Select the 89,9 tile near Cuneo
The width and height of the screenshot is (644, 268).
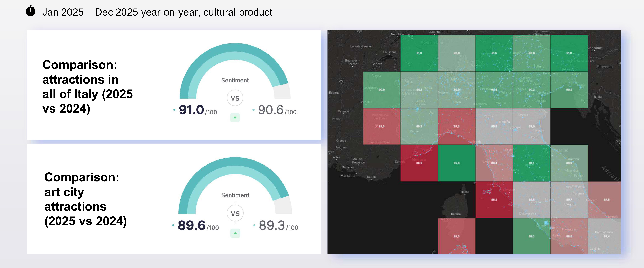point(419,126)
